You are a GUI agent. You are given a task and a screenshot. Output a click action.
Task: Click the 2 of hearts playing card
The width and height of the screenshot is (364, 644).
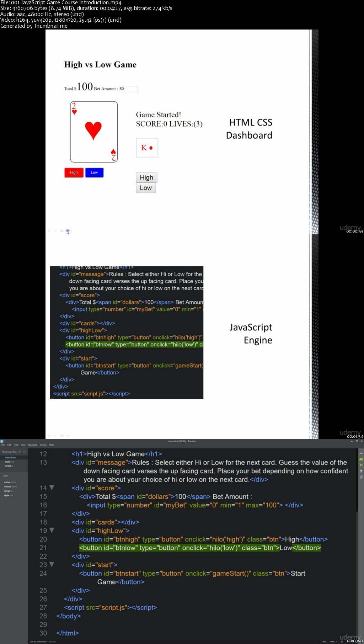point(94,132)
